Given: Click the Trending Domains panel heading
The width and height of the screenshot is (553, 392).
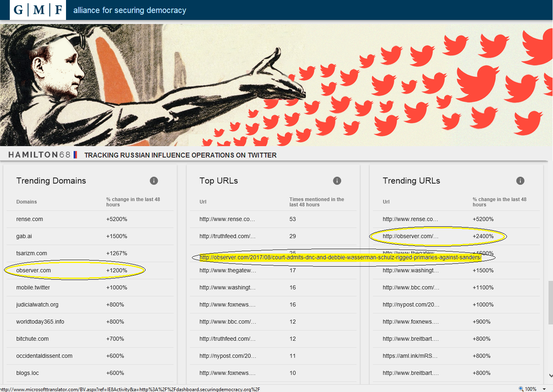Looking at the screenshot, I should (51, 181).
